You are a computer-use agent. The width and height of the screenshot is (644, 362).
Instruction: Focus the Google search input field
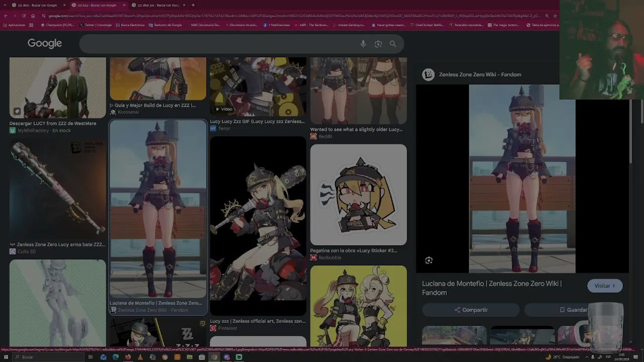click(219, 44)
